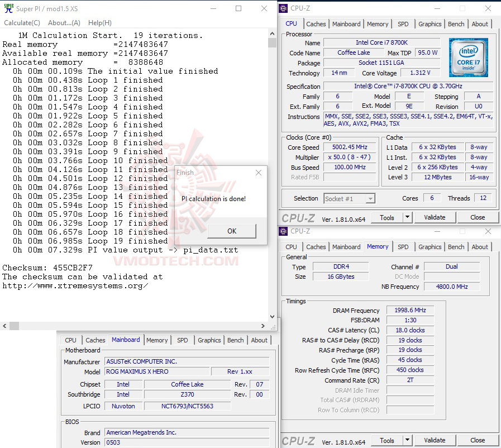Viewport: 501px width, 448px height.
Task: Open Graphics tab in Memory CPU-Z window
Action: point(430,247)
